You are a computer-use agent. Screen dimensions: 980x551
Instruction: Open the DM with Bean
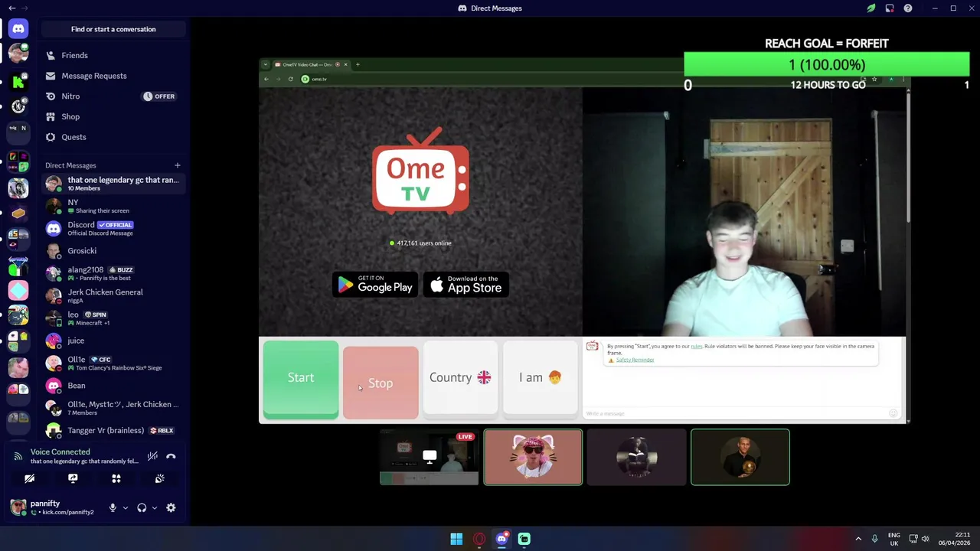(113, 386)
